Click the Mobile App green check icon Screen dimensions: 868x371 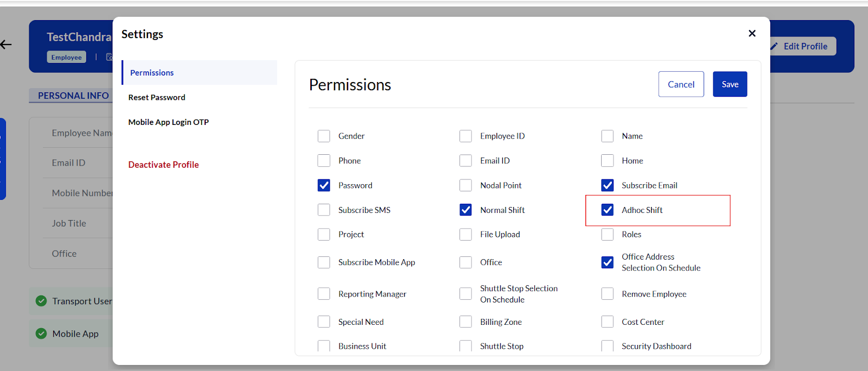(41, 334)
